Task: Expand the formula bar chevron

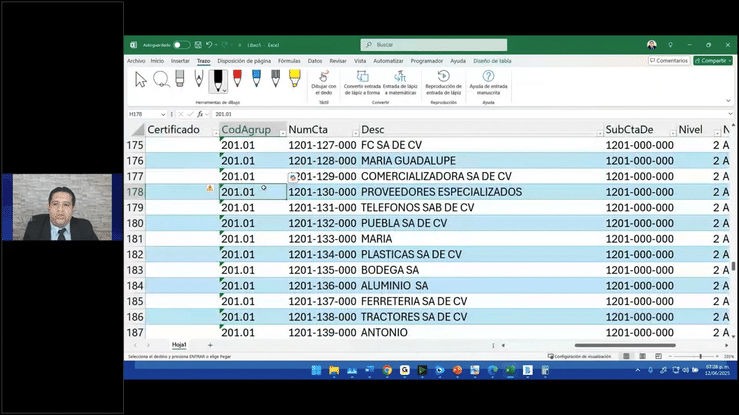Action: point(730,114)
